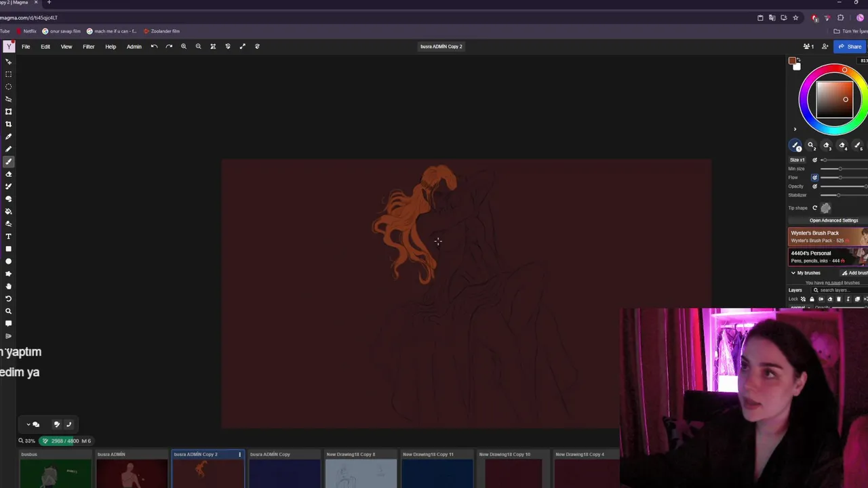Toggle pressure sensitivity for Size

coord(815,160)
